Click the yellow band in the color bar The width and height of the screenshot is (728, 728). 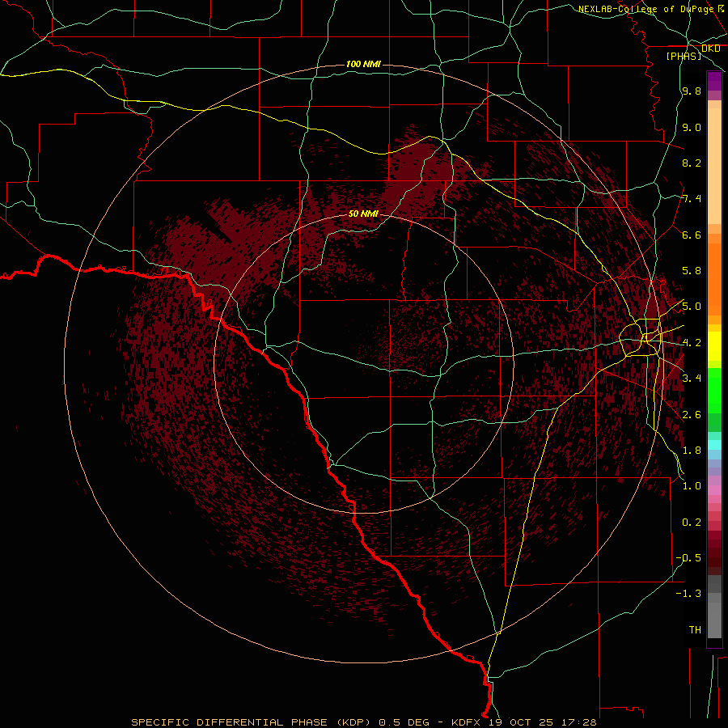(x=714, y=346)
